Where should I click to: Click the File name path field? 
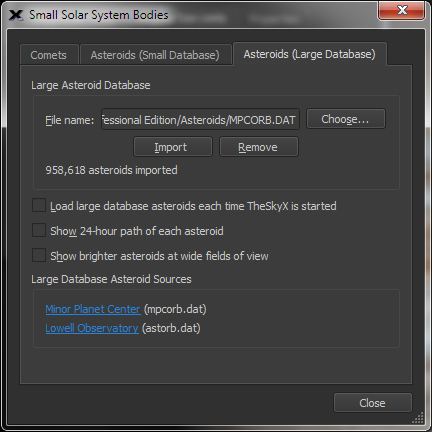pos(200,119)
